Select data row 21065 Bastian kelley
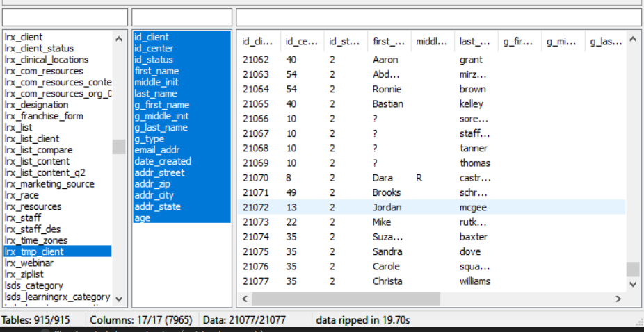This screenshot has height=332, width=644. (431, 103)
